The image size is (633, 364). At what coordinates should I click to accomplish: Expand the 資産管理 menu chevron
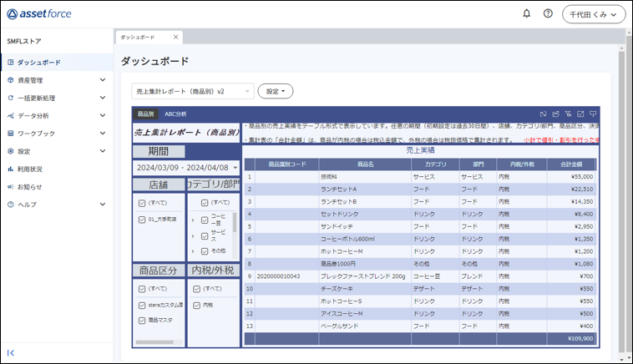coord(103,80)
